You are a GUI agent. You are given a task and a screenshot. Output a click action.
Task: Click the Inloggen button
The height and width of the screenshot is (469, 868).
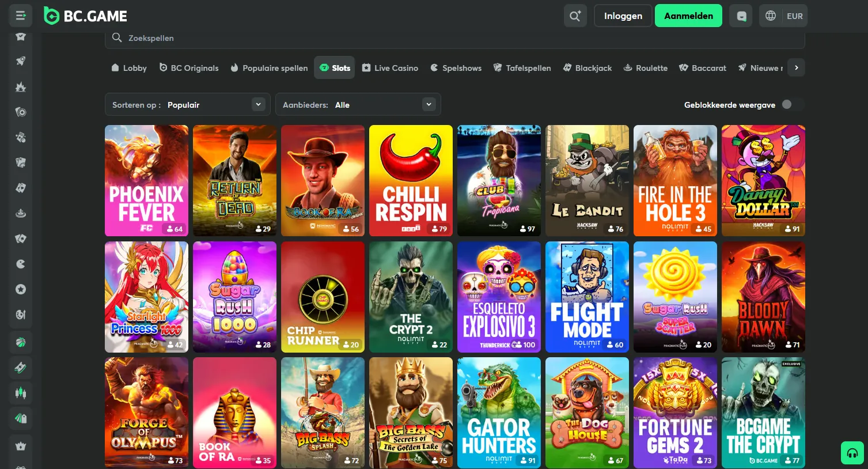[623, 16]
